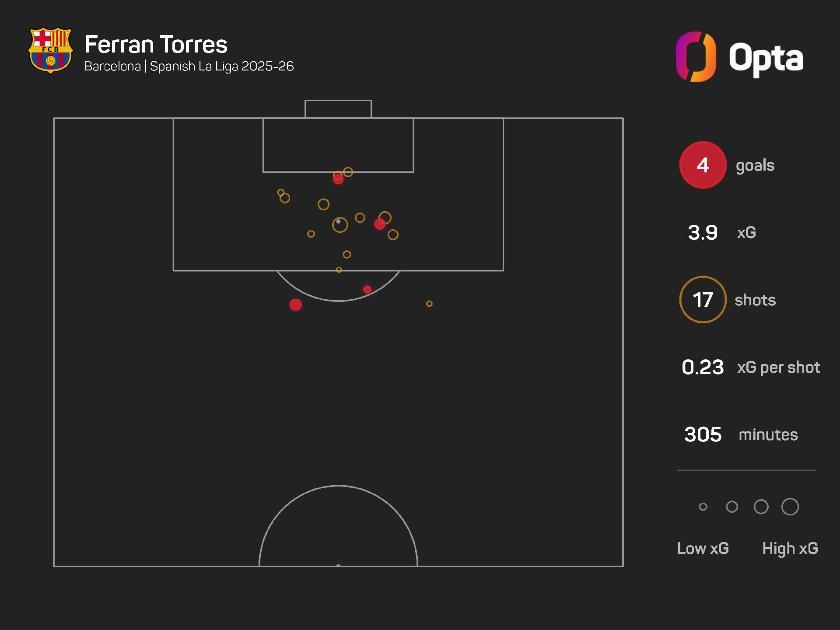840x630 pixels.
Task: Click the second smallest xG legend circle
Action: pyautogui.click(x=732, y=507)
